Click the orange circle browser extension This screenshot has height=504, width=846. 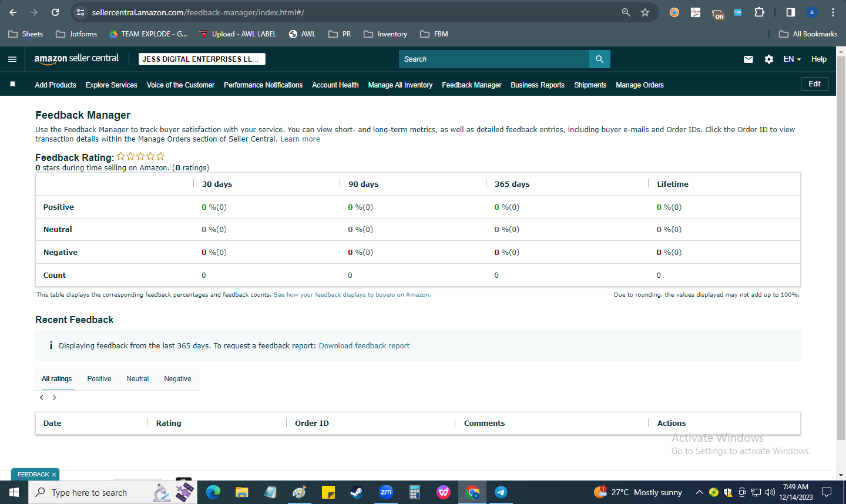click(674, 12)
